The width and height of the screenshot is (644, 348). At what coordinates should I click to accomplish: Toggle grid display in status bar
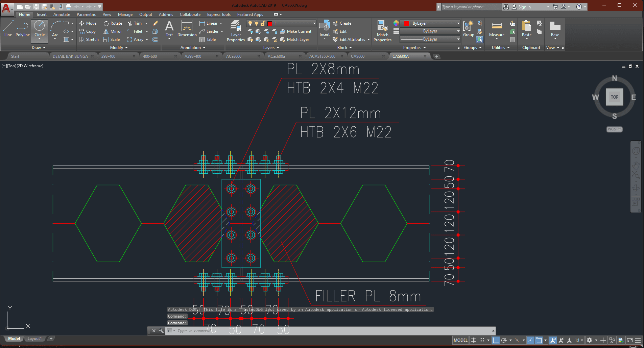pyautogui.click(x=474, y=340)
